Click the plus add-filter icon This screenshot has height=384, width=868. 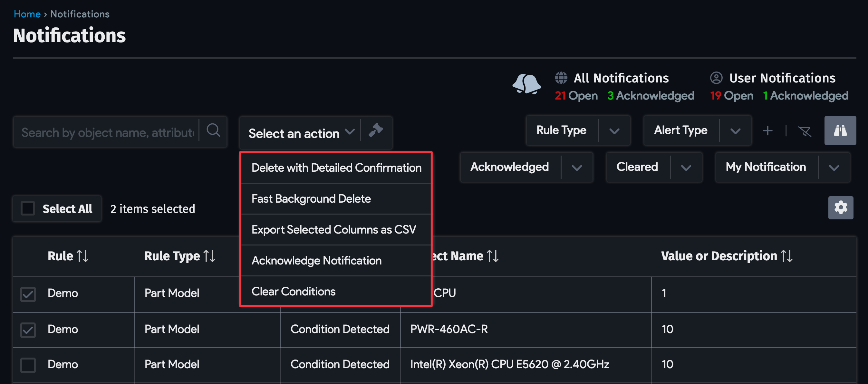point(767,131)
